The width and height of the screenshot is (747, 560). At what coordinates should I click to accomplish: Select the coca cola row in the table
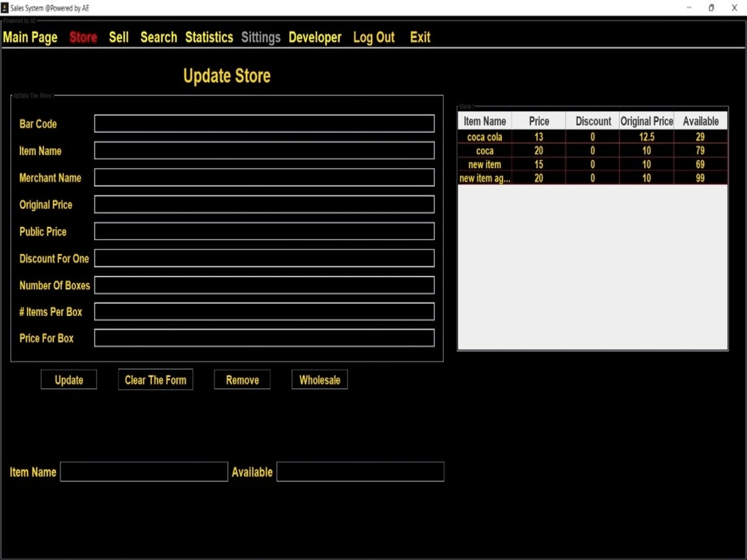tap(484, 137)
